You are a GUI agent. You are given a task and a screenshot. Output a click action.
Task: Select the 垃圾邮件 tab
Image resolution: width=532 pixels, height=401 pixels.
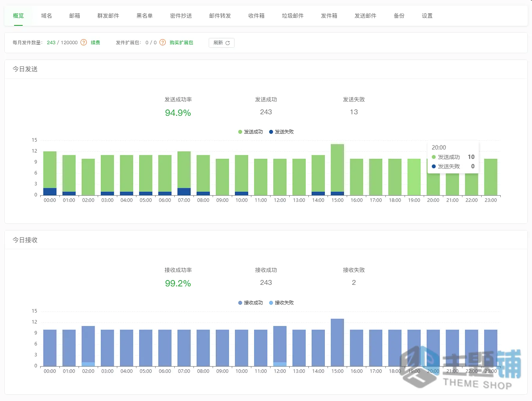point(293,16)
